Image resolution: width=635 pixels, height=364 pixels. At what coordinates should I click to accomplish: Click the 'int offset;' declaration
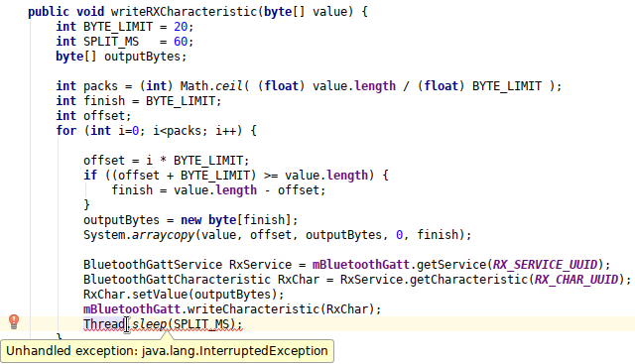[93, 116]
